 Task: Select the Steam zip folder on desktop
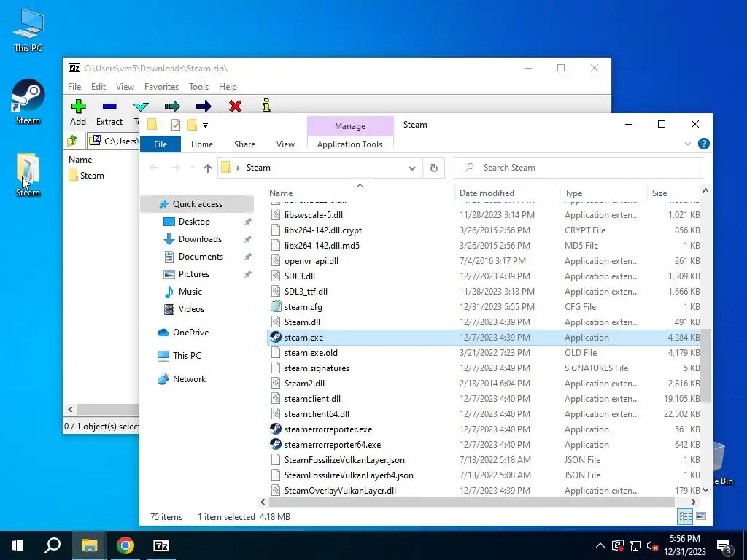pyautogui.click(x=28, y=174)
